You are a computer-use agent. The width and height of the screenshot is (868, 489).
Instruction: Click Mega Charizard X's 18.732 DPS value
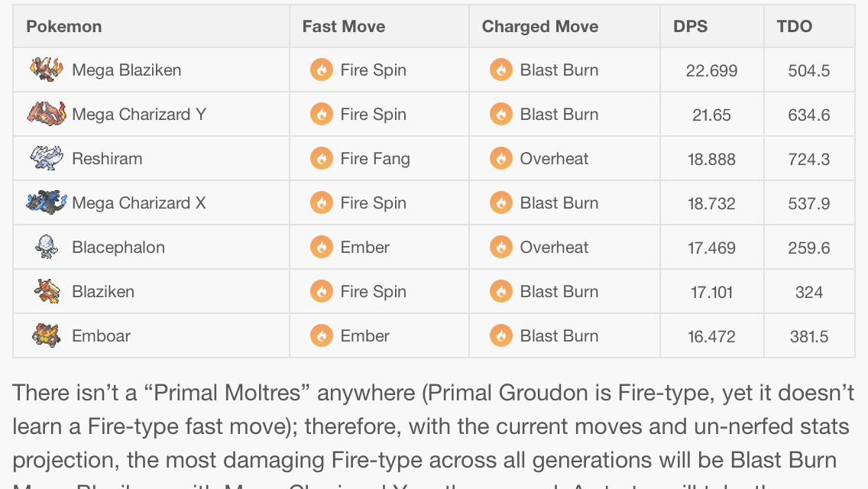711,203
